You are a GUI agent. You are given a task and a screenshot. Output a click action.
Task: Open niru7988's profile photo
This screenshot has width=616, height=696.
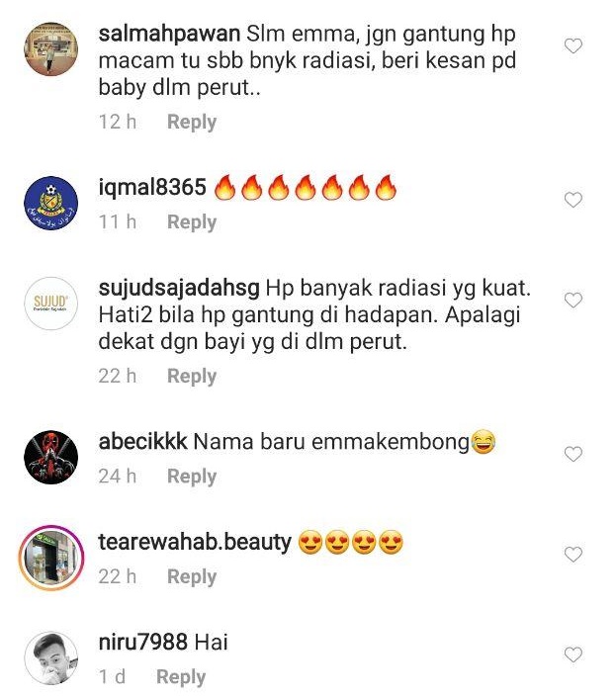(x=51, y=658)
